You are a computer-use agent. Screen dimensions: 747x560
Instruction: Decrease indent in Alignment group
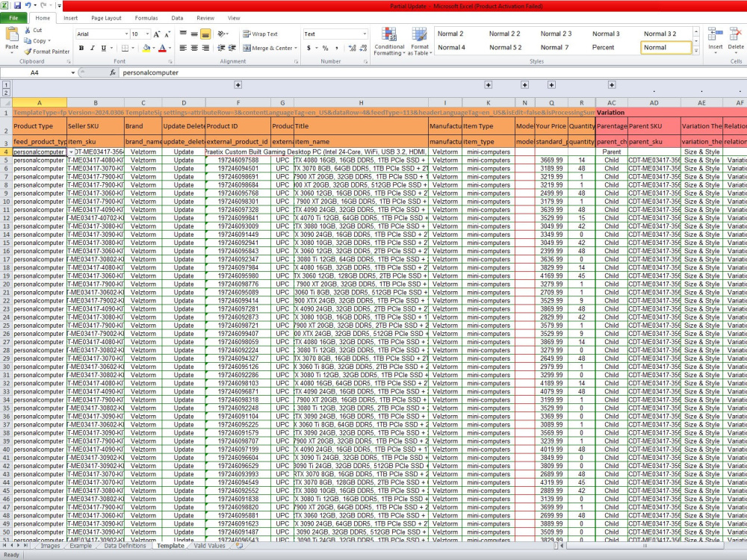(221, 48)
